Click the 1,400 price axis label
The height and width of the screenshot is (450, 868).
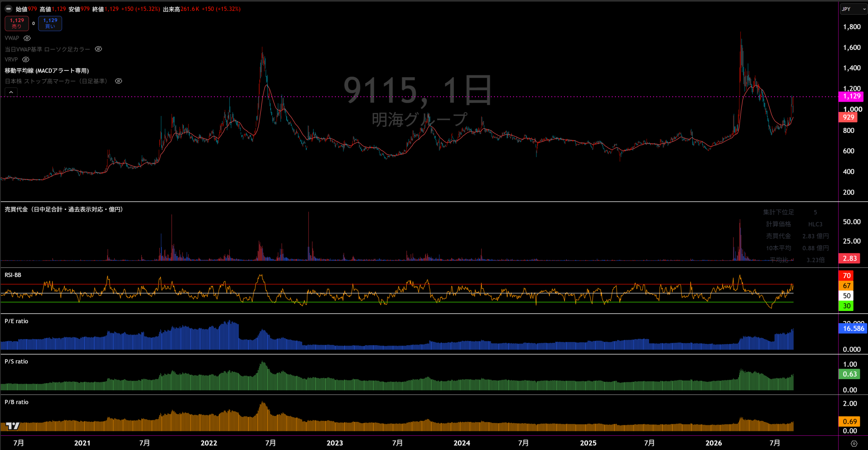(x=852, y=68)
